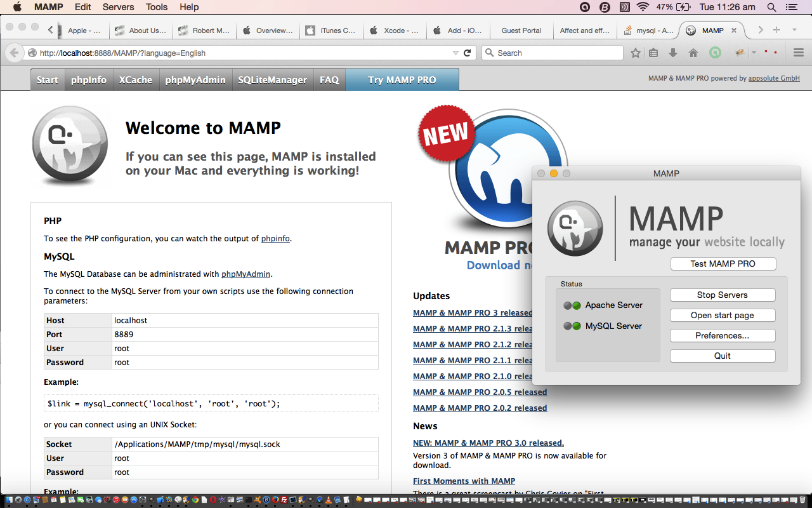Open Notification Center list icon
Screen dimensions: 812x508
click(x=790, y=7)
